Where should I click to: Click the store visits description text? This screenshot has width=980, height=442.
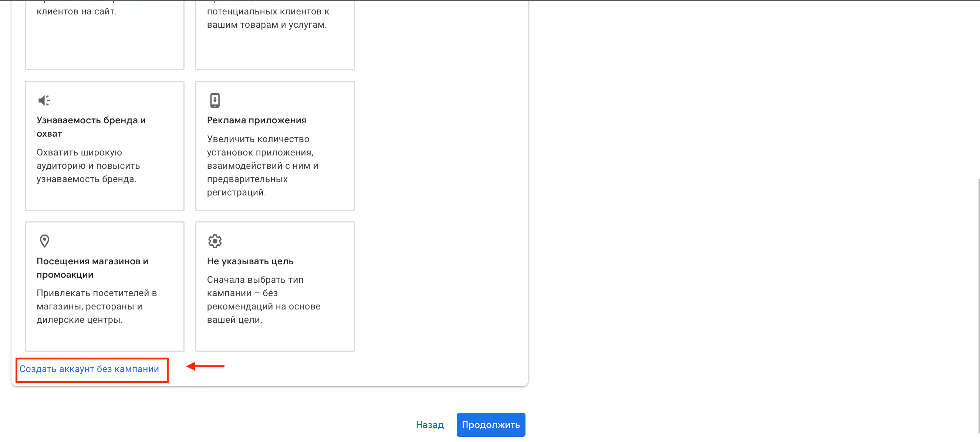(x=96, y=306)
